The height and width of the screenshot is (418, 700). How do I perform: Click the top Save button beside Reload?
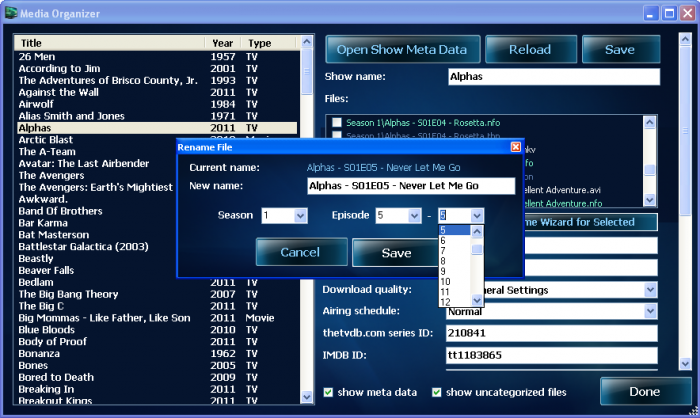(621, 50)
